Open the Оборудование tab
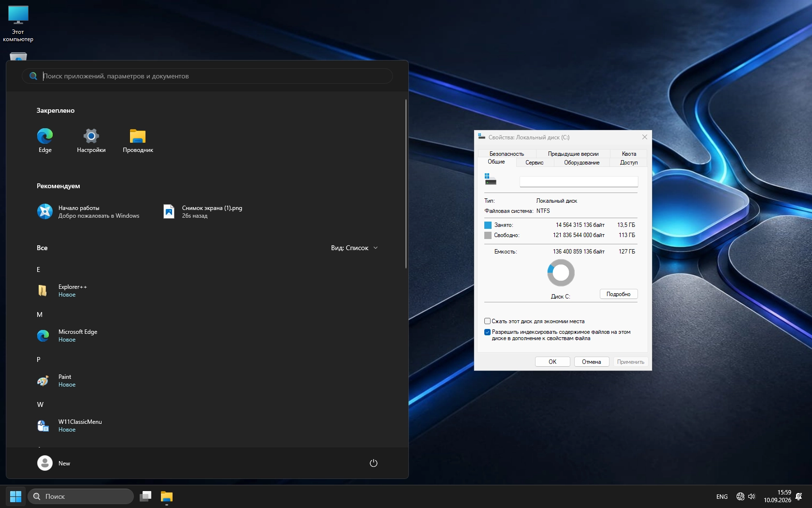Viewport: 812px width, 508px height. pyautogui.click(x=581, y=163)
